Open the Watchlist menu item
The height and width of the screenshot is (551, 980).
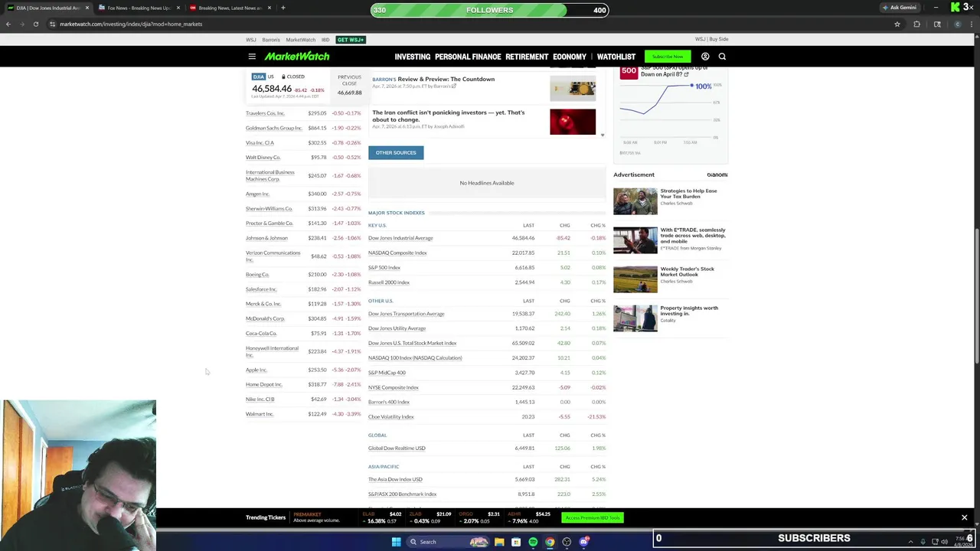616,57
